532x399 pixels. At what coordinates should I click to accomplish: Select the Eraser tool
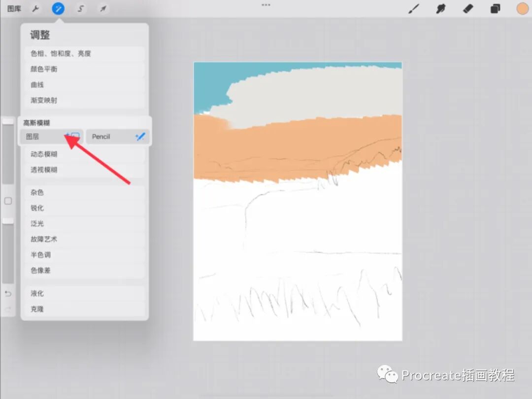pyautogui.click(x=468, y=8)
